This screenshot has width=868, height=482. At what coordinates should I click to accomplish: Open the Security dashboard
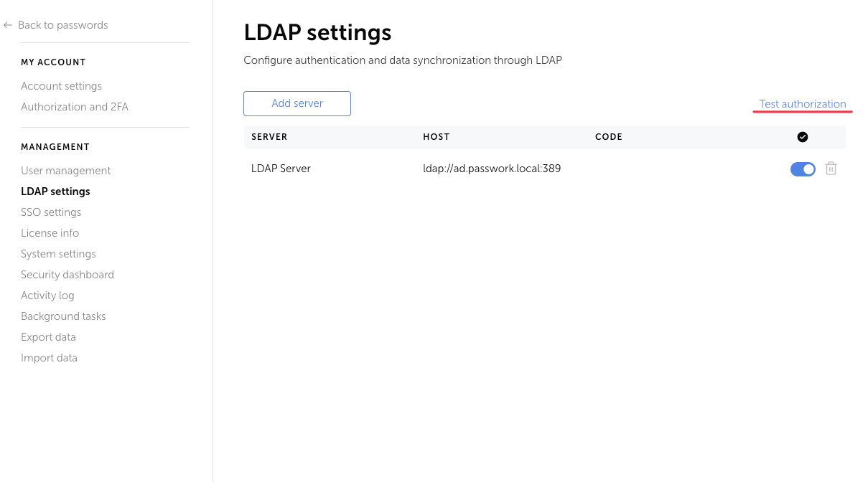coord(67,274)
